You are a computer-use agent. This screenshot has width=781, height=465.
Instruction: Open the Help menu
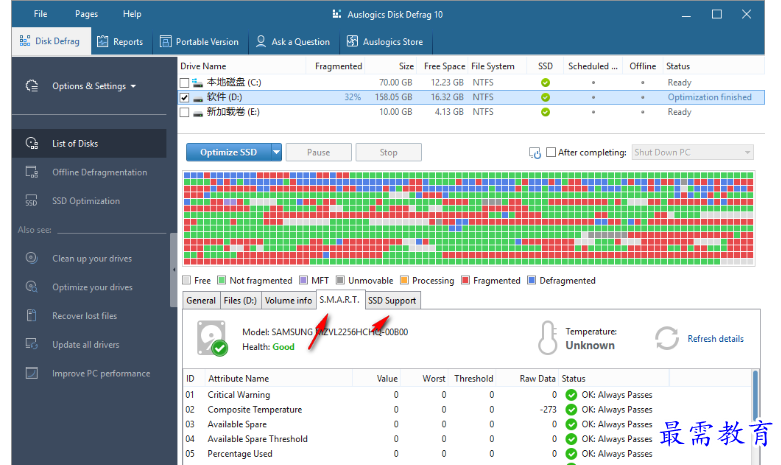(132, 14)
